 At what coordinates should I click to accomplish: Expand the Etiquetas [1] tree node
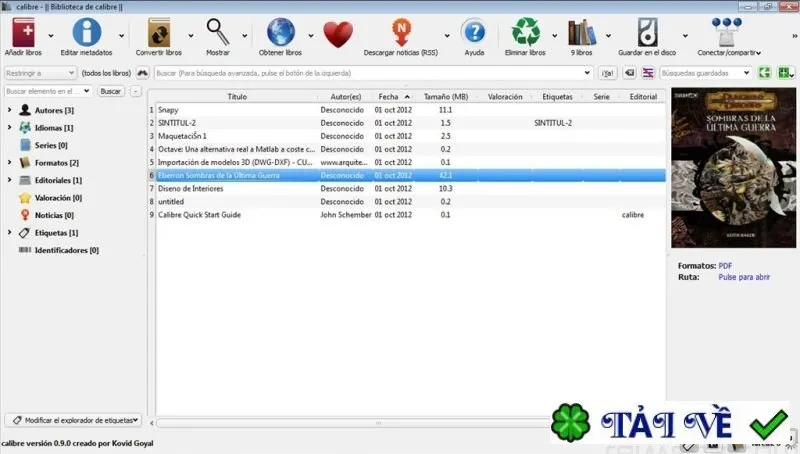[9, 232]
